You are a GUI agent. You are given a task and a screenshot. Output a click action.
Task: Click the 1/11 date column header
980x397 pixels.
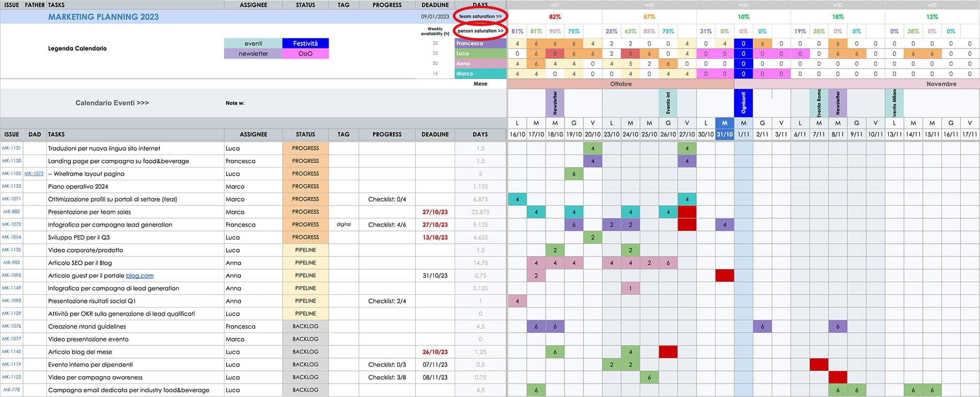[x=743, y=134]
